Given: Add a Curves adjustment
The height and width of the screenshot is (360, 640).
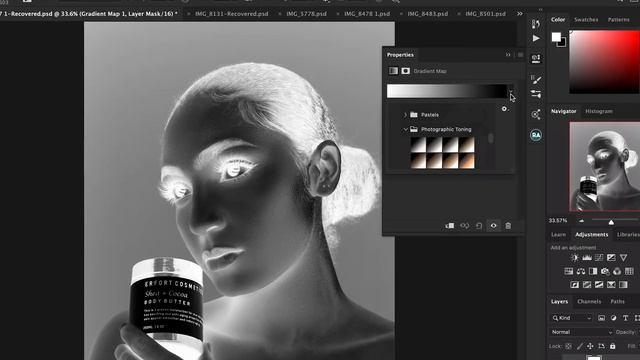Looking at the screenshot, I should coord(599,258).
